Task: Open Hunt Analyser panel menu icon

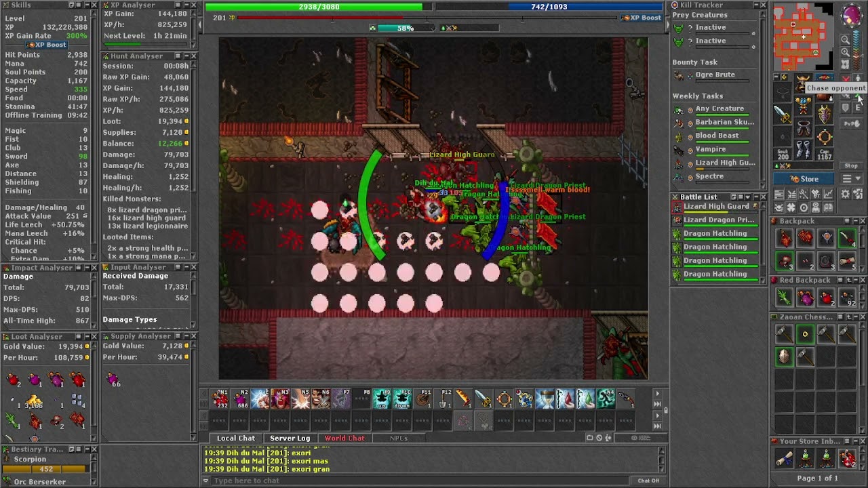Action: coord(178,56)
